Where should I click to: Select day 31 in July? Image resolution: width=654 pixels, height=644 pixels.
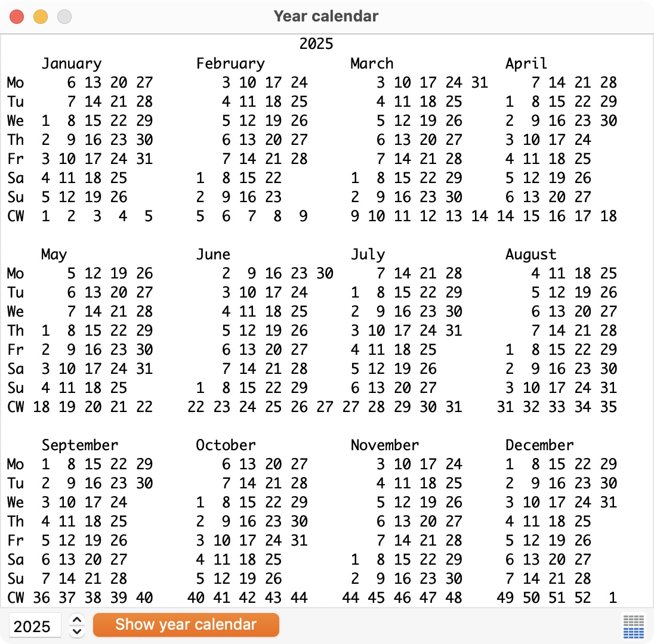[454, 330]
